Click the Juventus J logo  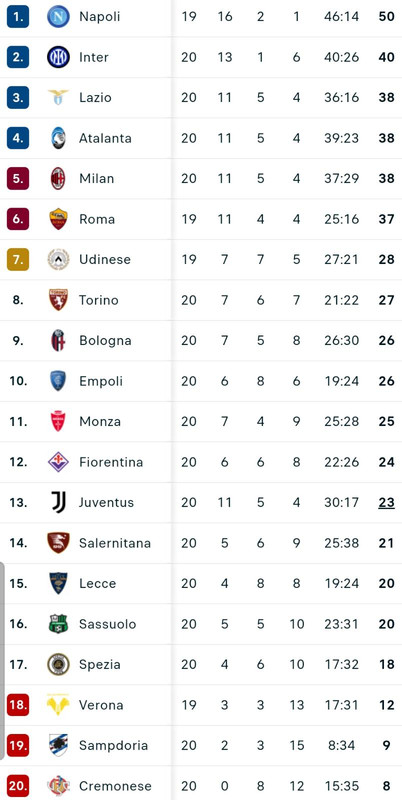click(58, 502)
